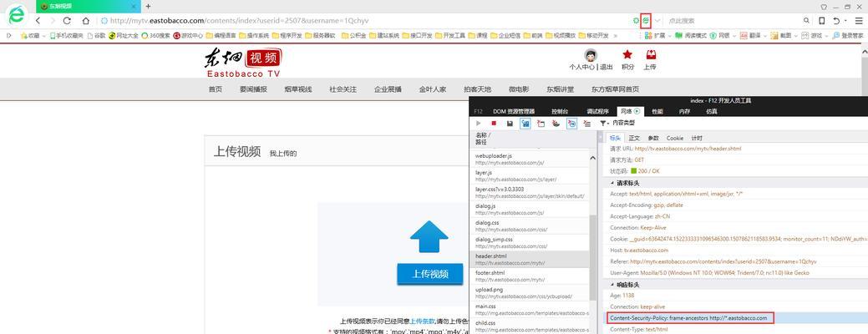Click inside the 点此搜索 search box
868x334 pixels.
tap(731, 21)
